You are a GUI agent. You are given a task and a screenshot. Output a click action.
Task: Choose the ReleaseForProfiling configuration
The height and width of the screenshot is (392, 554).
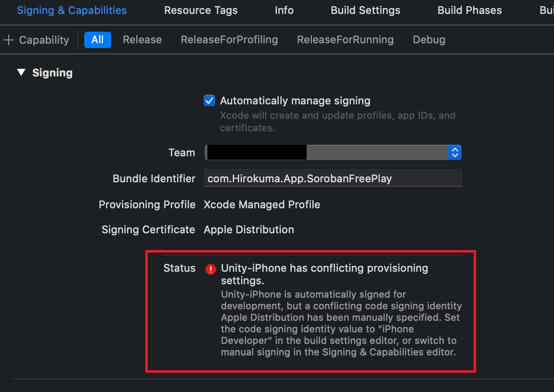[229, 40]
